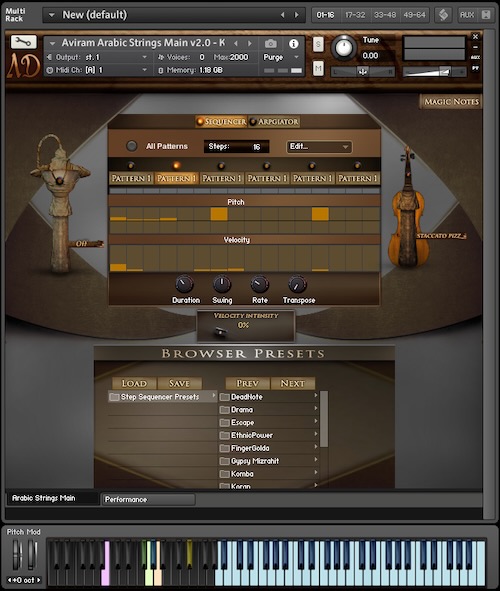Enable the fourth pattern LED
500x591 pixels.
267,165
